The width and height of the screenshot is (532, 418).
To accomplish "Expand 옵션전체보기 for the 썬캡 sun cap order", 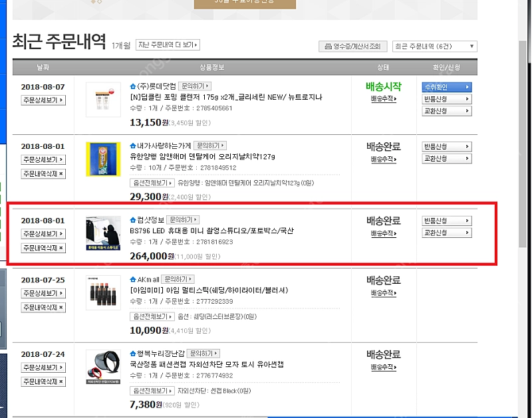I will 152,391.
